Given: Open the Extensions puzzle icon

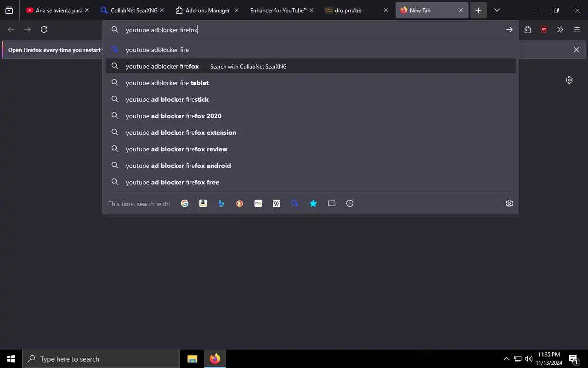Looking at the screenshot, I should pyautogui.click(x=527, y=29).
